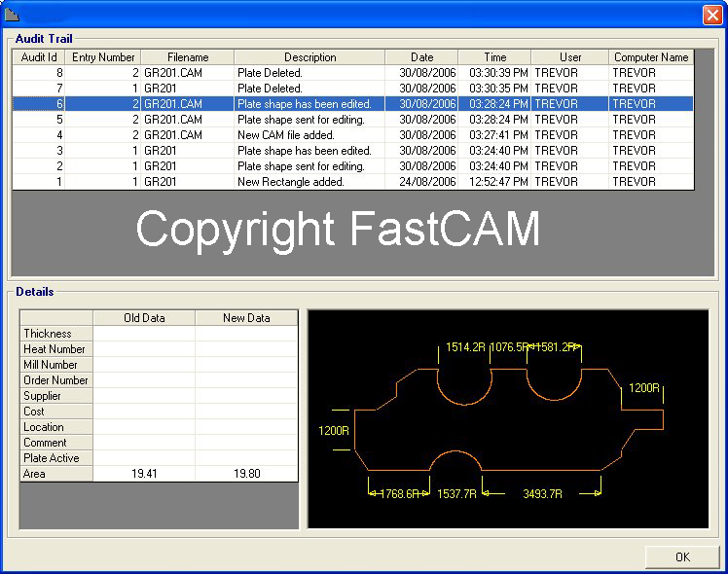Click the OK button
728x574 pixels.
coord(682,556)
